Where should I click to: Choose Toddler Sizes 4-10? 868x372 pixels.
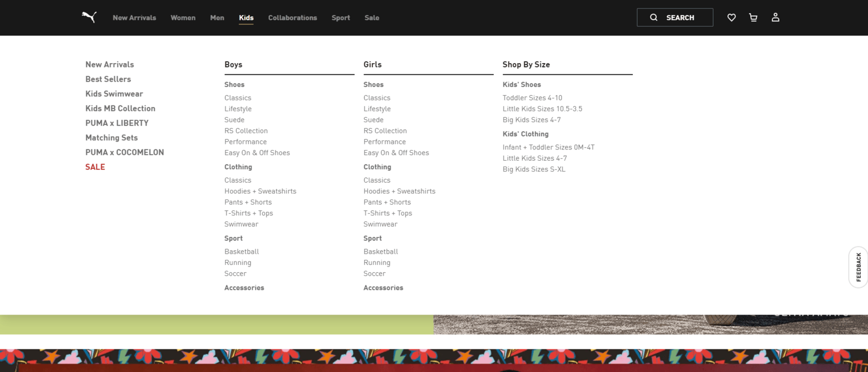[532, 98]
